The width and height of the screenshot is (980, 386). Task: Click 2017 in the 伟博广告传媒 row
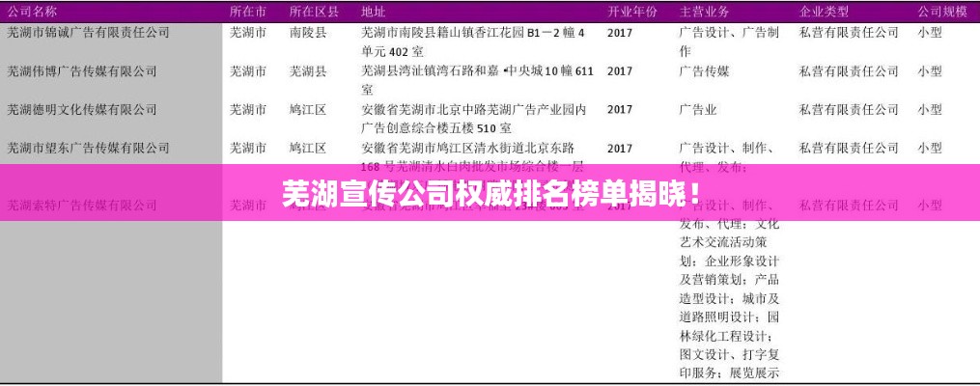point(619,71)
